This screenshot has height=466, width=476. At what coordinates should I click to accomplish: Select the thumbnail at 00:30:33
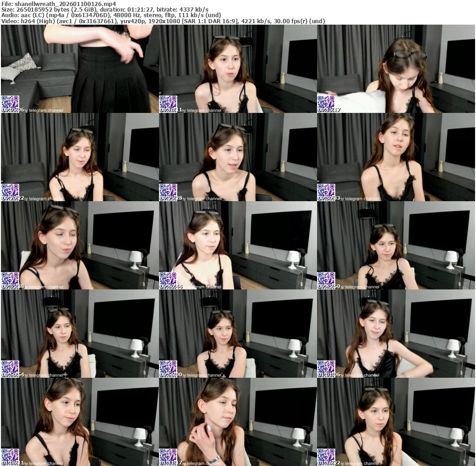[x=396, y=157]
